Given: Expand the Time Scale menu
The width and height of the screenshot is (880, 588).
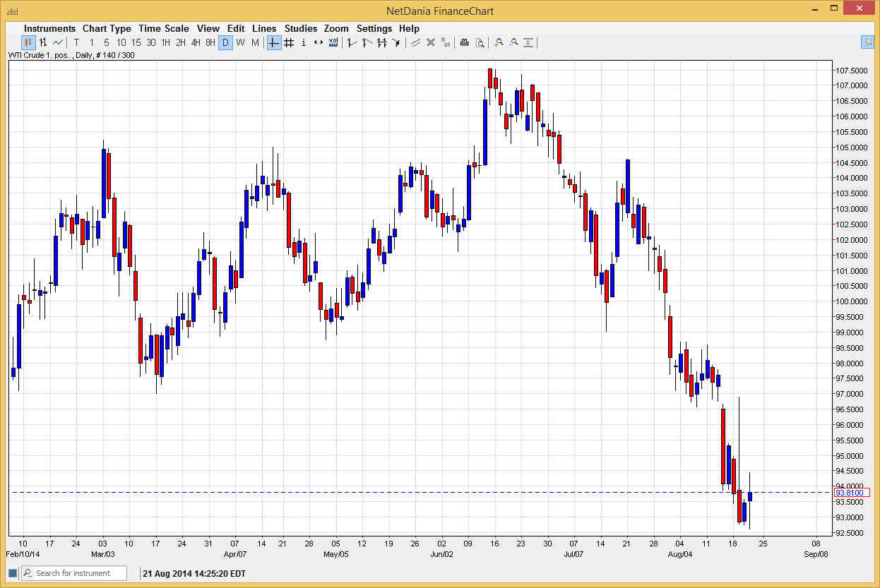Looking at the screenshot, I should pos(163,28).
